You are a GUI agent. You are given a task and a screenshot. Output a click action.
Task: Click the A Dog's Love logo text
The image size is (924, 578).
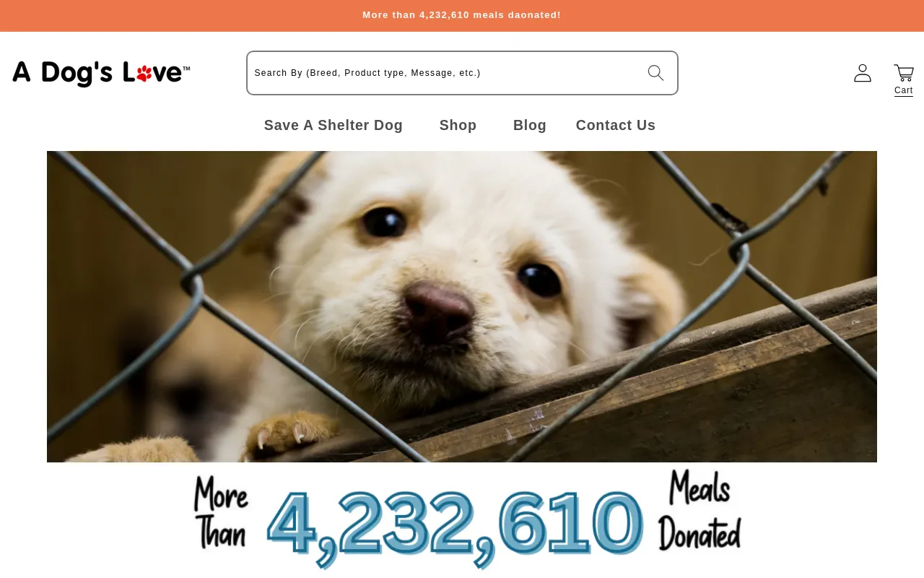click(101, 73)
